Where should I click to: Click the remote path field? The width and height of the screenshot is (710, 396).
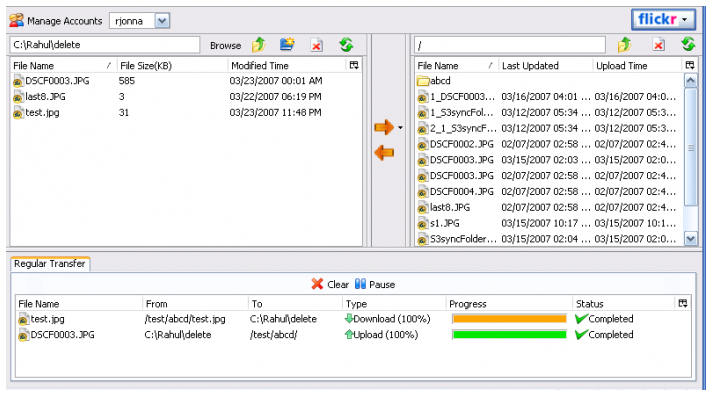point(510,45)
